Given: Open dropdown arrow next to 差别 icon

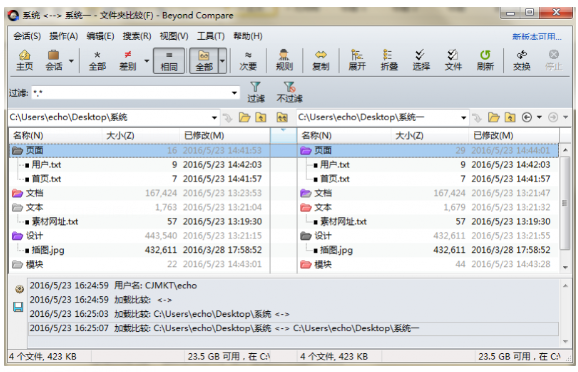Looking at the screenshot, I should click(x=147, y=61).
